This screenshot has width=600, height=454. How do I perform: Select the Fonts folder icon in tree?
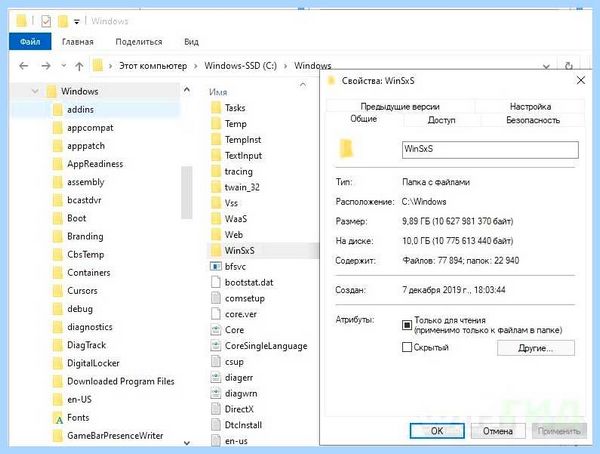[x=58, y=418]
